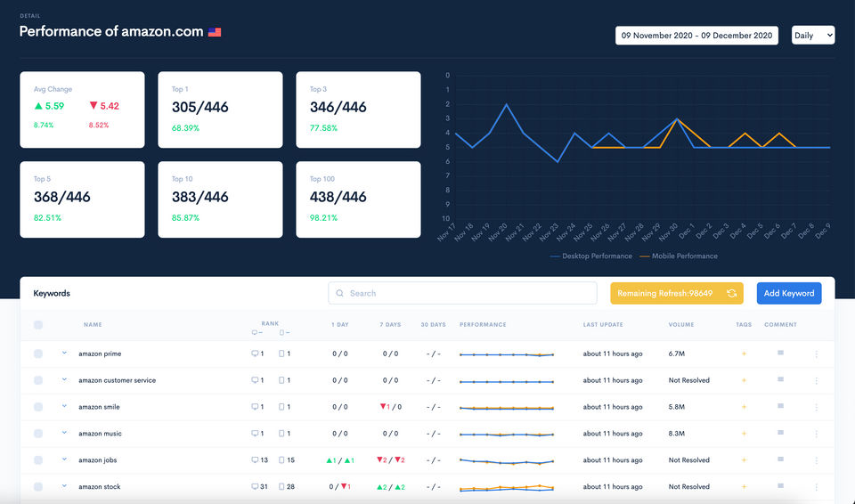Click amazon prime performance sparkline
855x504 pixels.
click(x=507, y=354)
